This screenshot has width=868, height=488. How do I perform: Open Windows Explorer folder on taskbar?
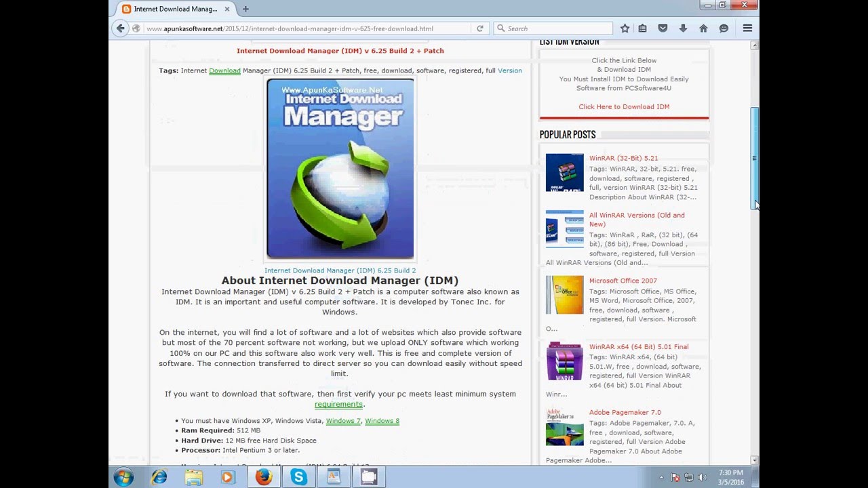click(x=194, y=477)
